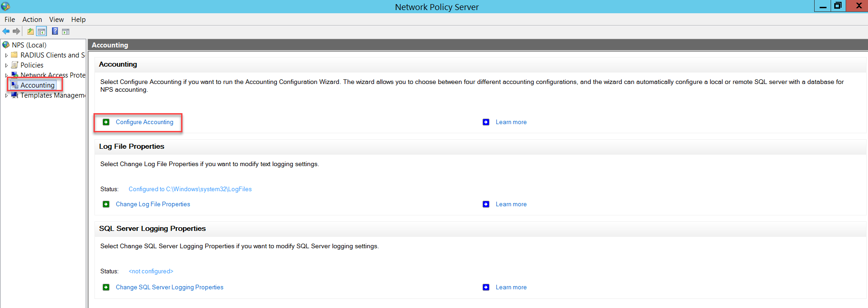868x308 pixels.
Task: Toggle Show/Hide Console Tree toolbar icon
Action: [x=42, y=31]
